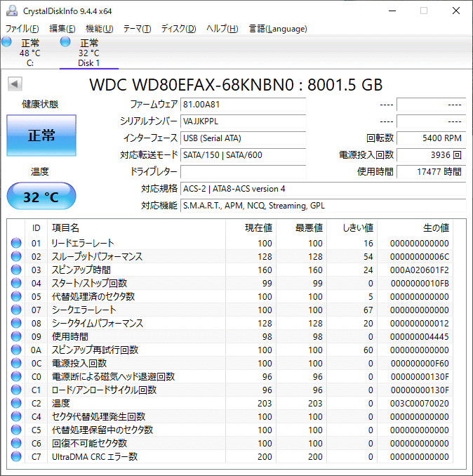The width and height of the screenshot is (473, 476).
Task: Open the テーマ(T) menu
Action: point(137,29)
